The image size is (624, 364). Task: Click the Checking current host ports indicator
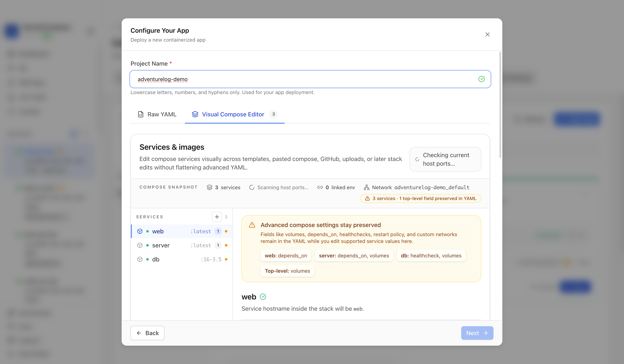coord(445,159)
